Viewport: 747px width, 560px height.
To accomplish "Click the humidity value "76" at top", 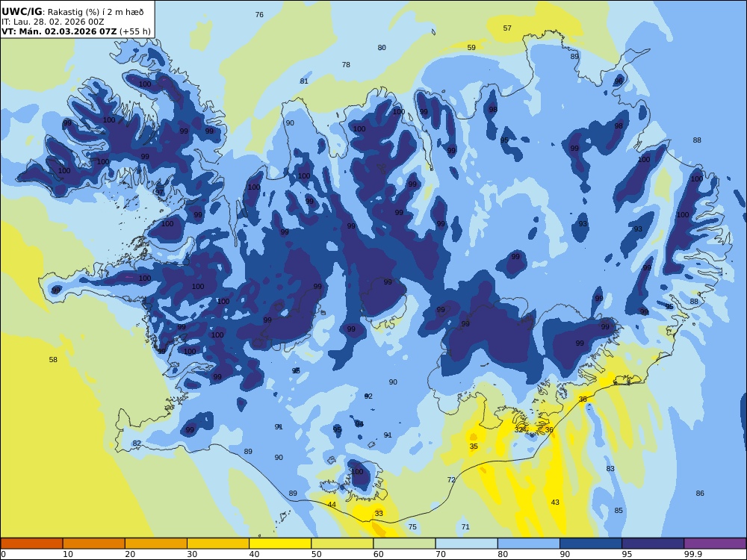I will point(259,15).
